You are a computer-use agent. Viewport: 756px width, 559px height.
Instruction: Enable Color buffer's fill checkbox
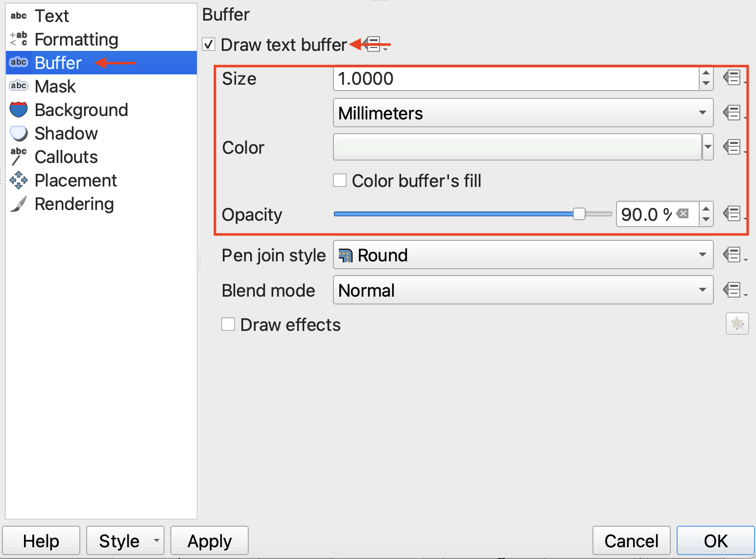click(340, 181)
